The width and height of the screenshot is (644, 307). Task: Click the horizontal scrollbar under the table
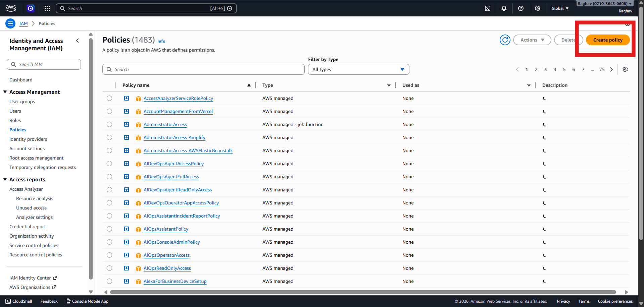tap(362, 292)
